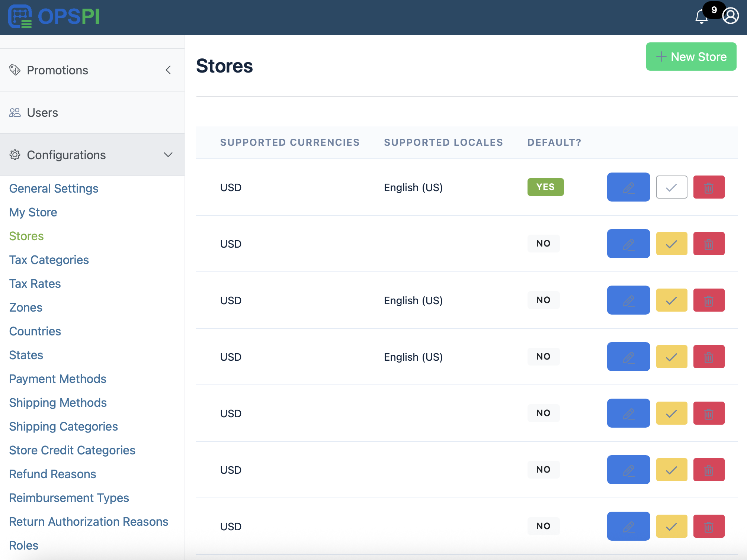This screenshot has width=747, height=560.
Task: Open Shipping Categories
Action: [63, 426]
